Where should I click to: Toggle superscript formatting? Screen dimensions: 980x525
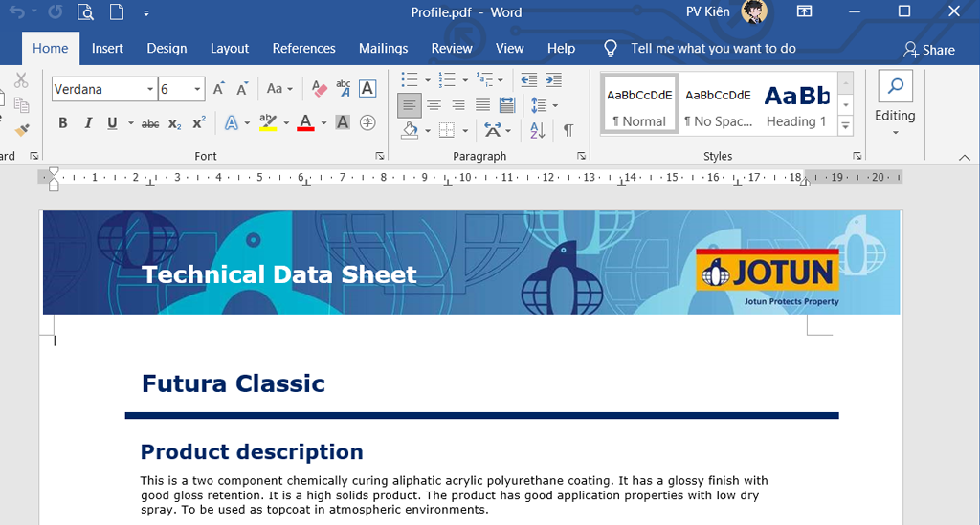[199, 123]
